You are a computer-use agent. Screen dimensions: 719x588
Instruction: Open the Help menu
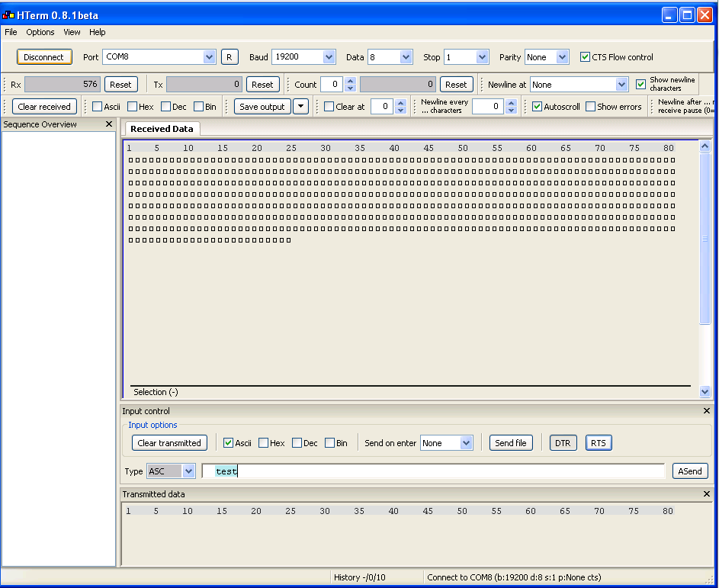pyautogui.click(x=97, y=32)
